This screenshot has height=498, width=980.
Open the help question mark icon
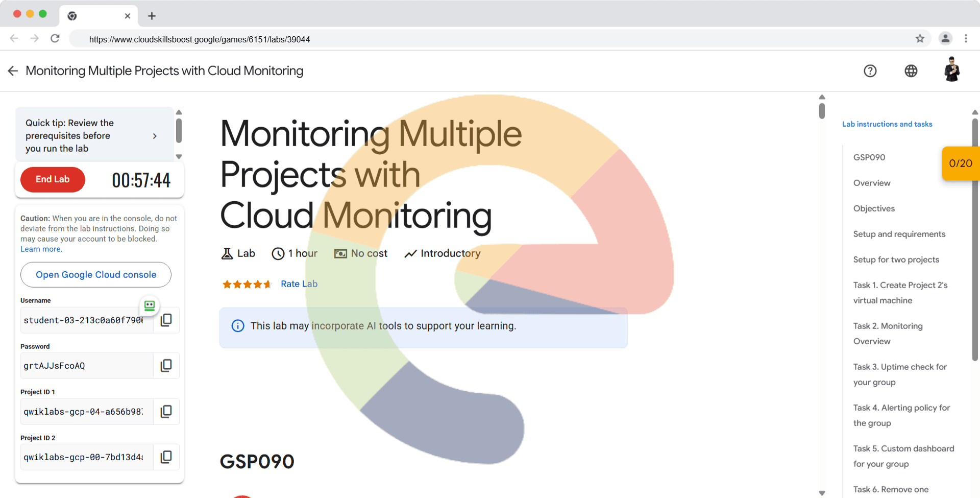tap(870, 71)
